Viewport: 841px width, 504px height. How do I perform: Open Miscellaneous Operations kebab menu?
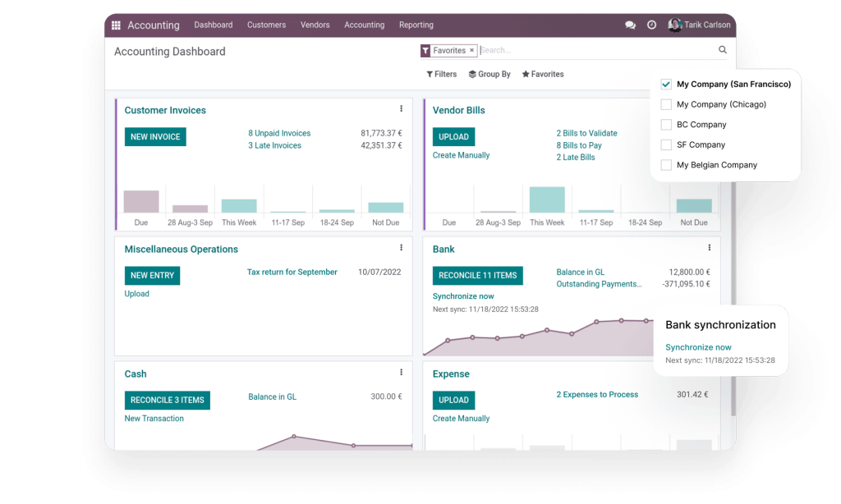point(401,248)
